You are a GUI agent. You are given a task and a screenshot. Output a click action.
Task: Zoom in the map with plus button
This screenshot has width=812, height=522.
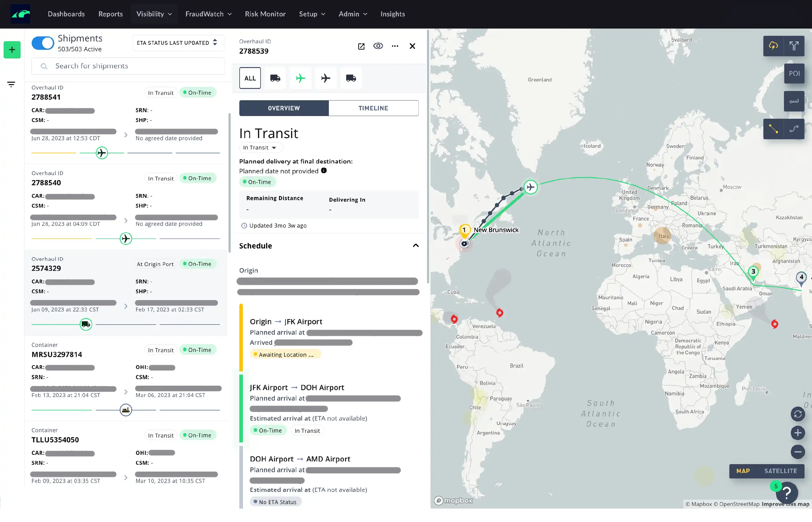pyautogui.click(x=797, y=433)
